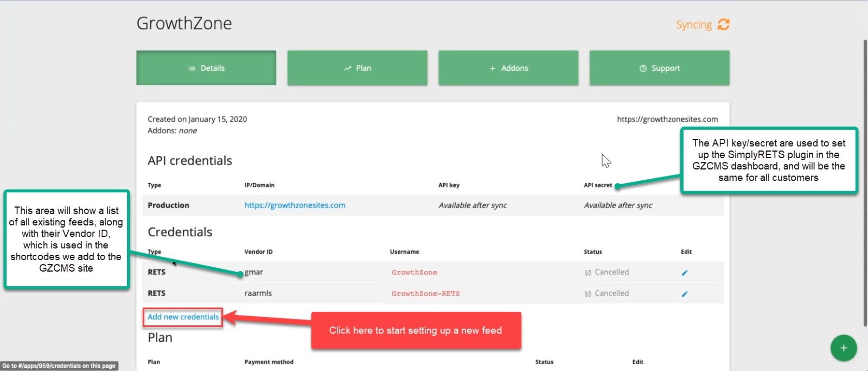Open the Details tab
The width and height of the screenshot is (868, 371).
point(206,68)
